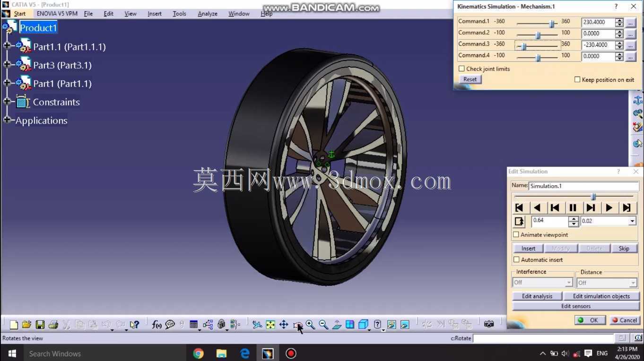Toggle Automatic insert checkbox

(x=516, y=260)
